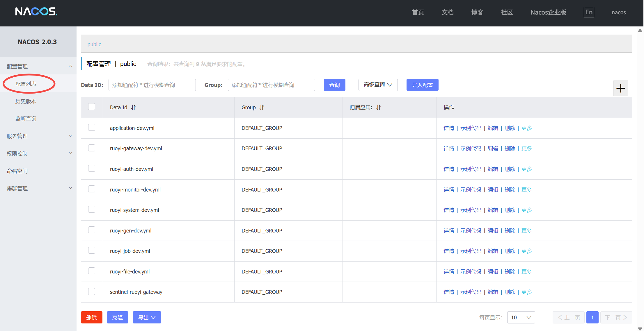This screenshot has width=644, height=331.
Task: Open 历史版本 in the sidebar
Action: pos(26,101)
